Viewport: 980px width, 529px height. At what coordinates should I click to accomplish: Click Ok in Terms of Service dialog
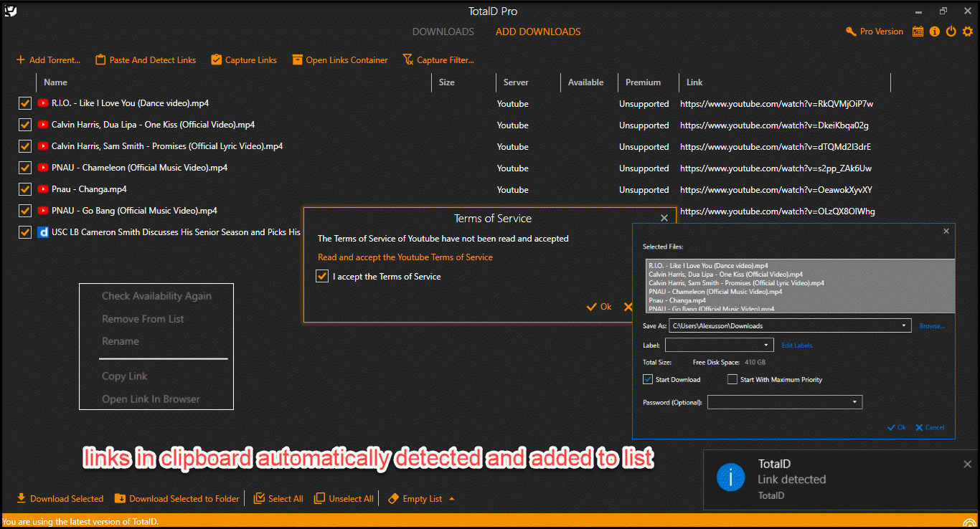599,306
